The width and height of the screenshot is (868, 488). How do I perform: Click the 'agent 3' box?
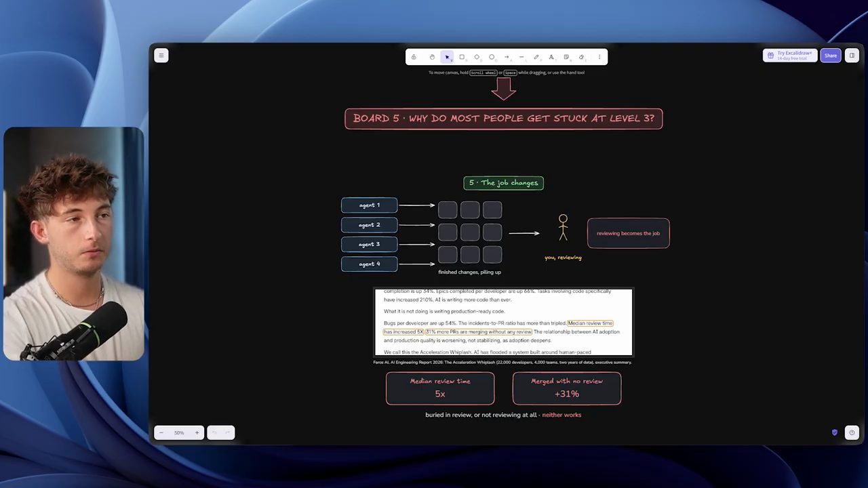370,245
